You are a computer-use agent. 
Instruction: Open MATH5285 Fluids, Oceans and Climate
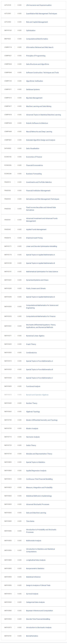click(x=33, y=288)
